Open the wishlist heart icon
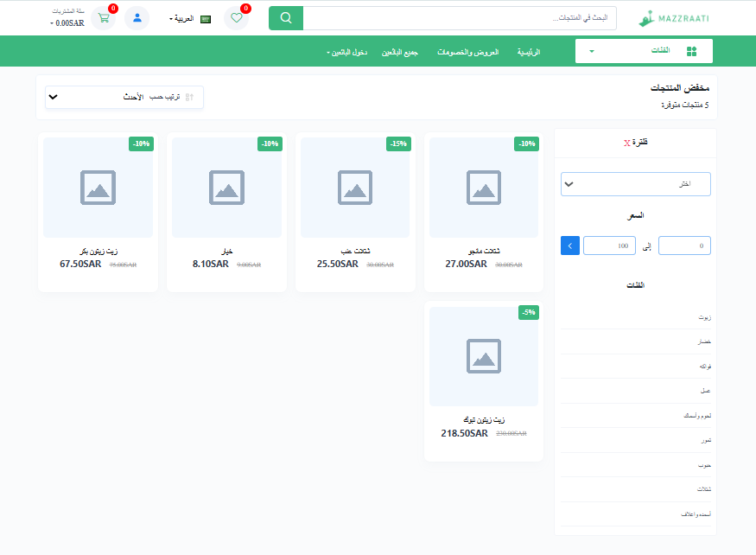The width and height of the screenshot is (756, 555). pos(236,18)
